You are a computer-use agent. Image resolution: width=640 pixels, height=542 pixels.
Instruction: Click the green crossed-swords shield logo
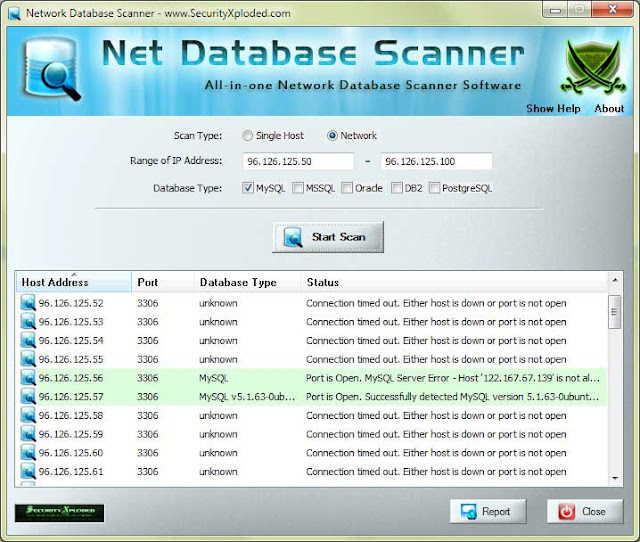coord(593,67)
